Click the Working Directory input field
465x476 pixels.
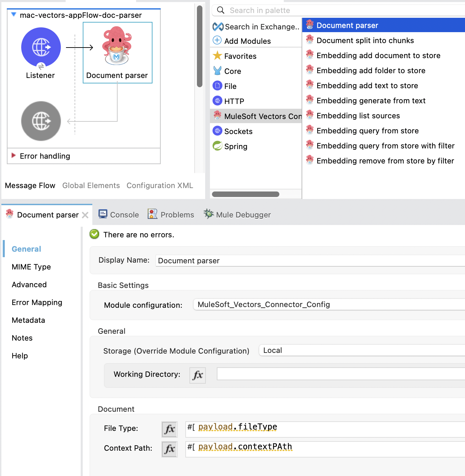341,374
